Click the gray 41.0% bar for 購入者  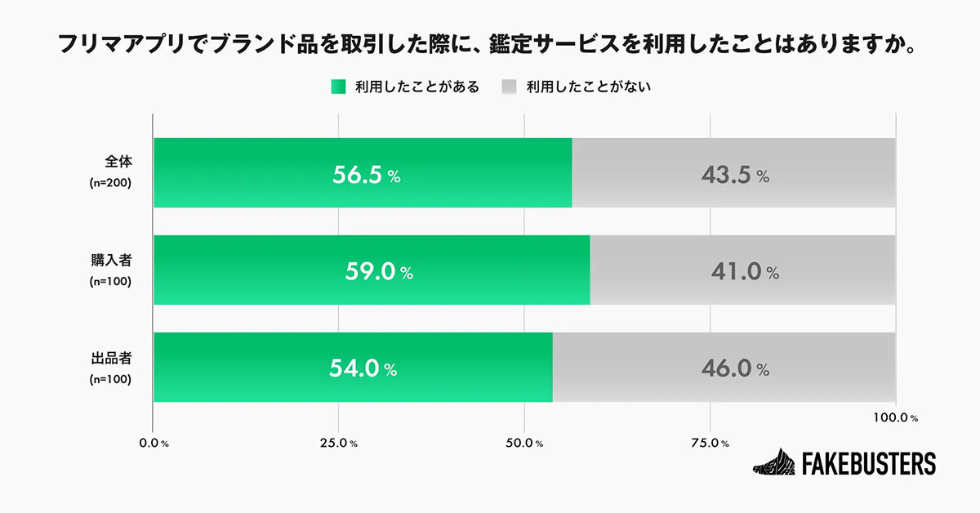coord(743,270)
